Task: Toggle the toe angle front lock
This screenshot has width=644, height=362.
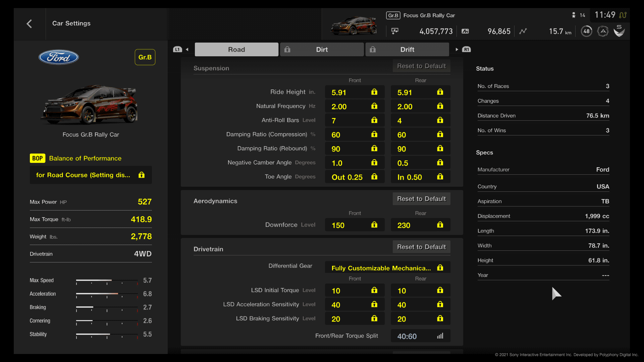Action: coord(374,177)
